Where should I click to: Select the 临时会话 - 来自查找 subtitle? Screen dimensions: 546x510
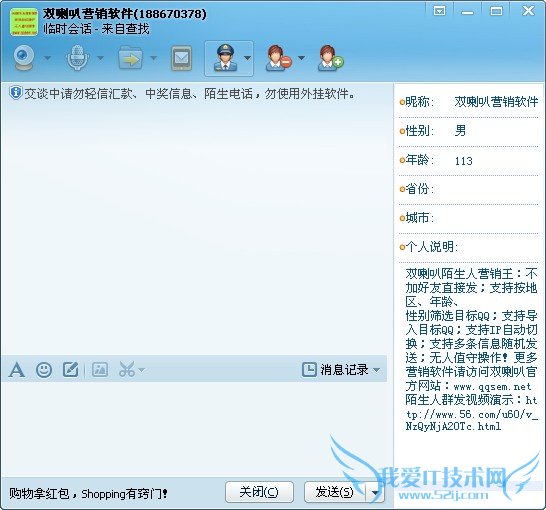point(96,29)
